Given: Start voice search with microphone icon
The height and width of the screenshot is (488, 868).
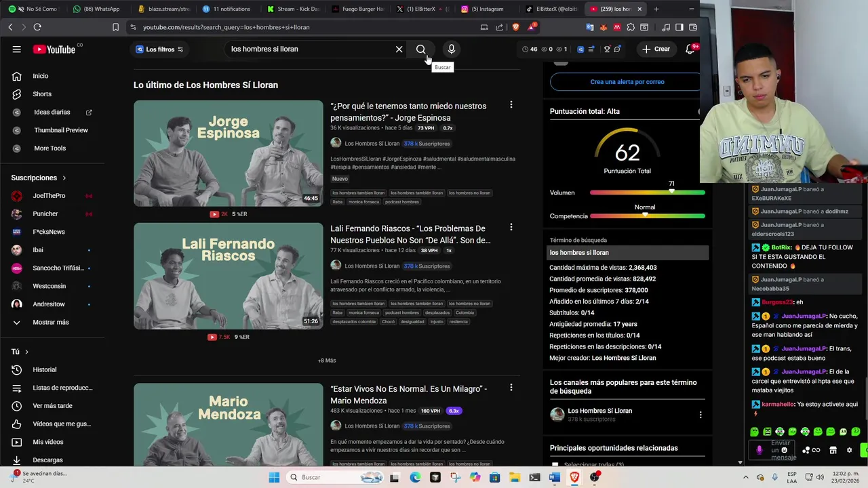Looking at the screenshot, I should point(451,49).
